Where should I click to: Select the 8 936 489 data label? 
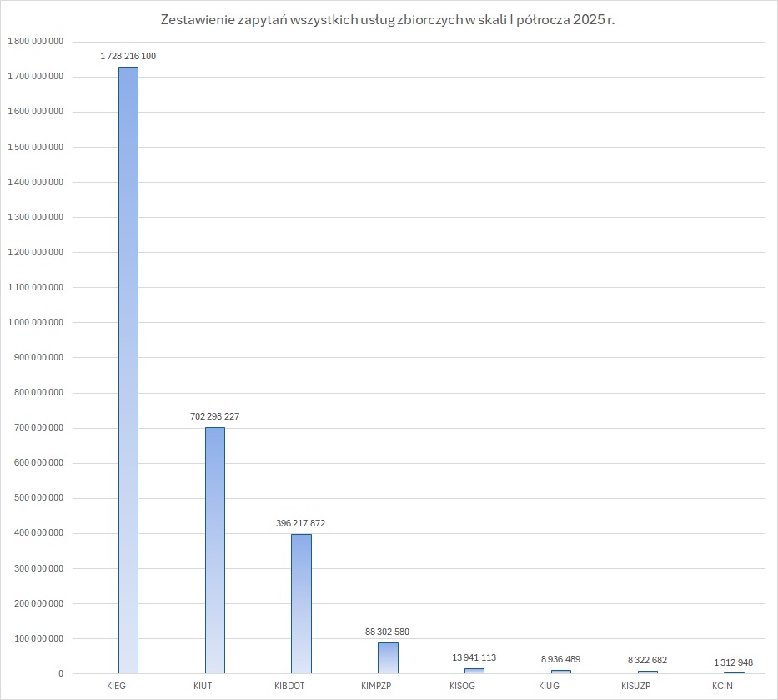click(560, 659)
